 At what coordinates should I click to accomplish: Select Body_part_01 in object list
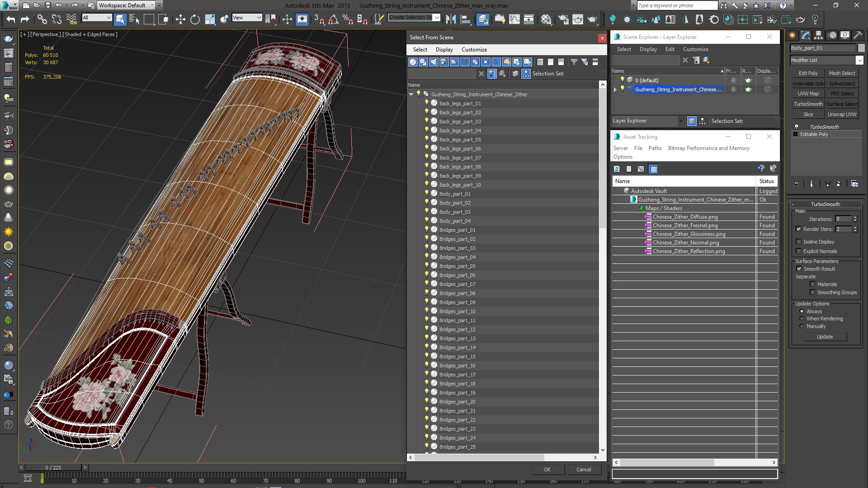point(454,194)
